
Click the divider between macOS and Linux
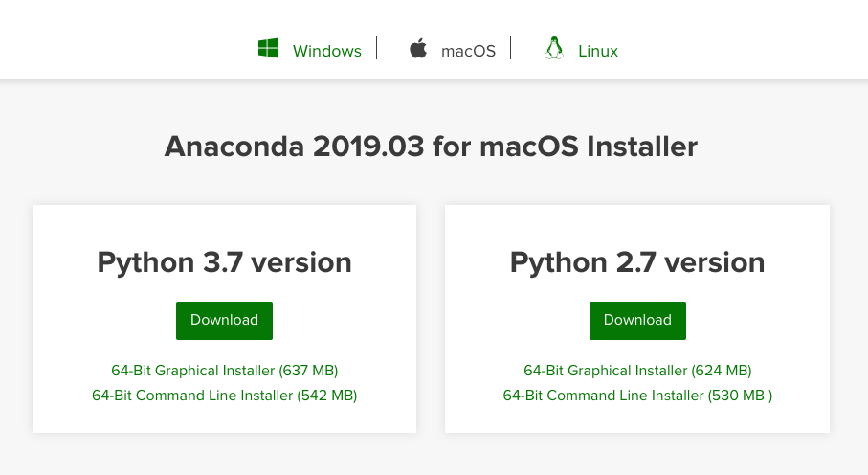(x=511, y=48)
